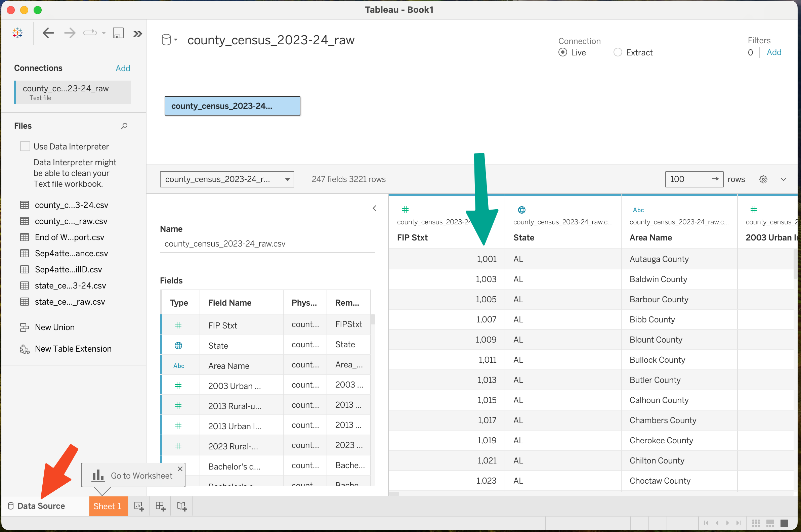
Task: Click the new worksheet icon
Action: point(139,506)
